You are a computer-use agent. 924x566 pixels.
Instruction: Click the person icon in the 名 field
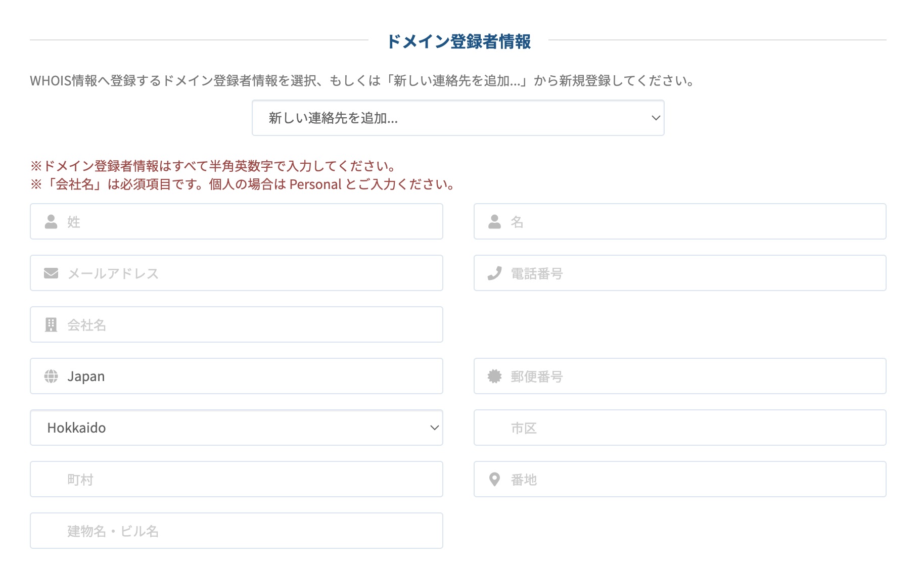click(494, 222)
